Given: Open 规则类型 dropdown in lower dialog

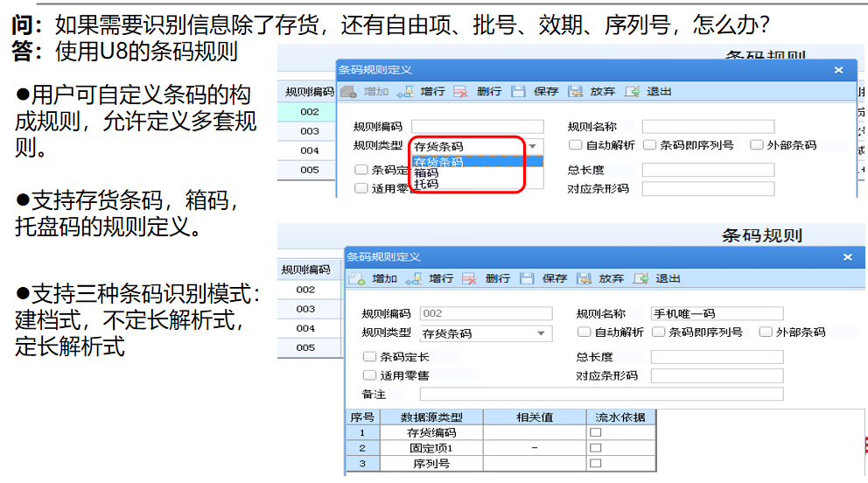Looking at the screenshot, I should [542, 333].
